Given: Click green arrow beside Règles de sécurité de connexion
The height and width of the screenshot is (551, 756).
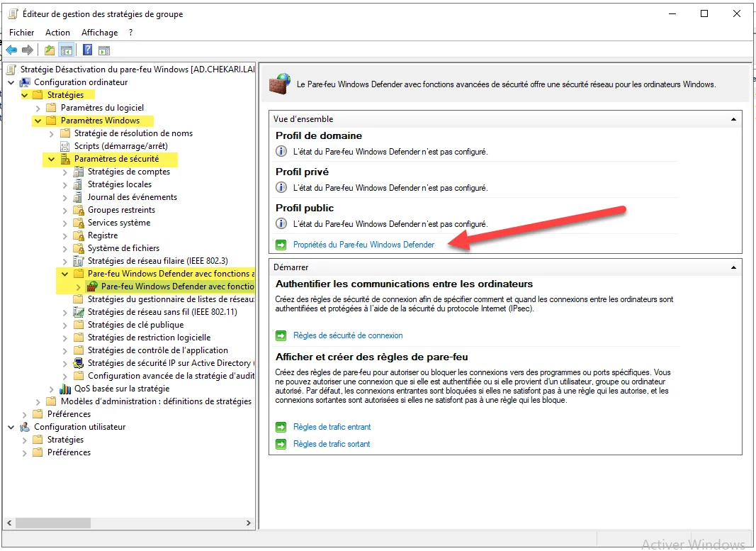Looking at the screenshot, I should click(281, 336).
